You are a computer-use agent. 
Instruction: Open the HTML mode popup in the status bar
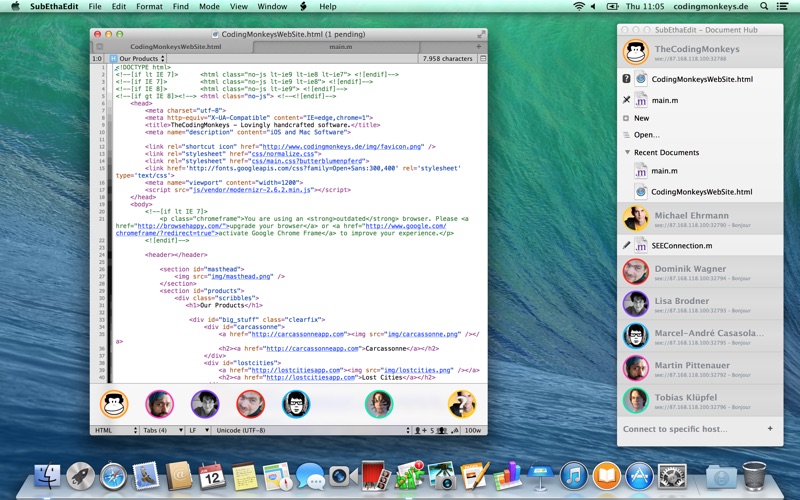[116, 431]
